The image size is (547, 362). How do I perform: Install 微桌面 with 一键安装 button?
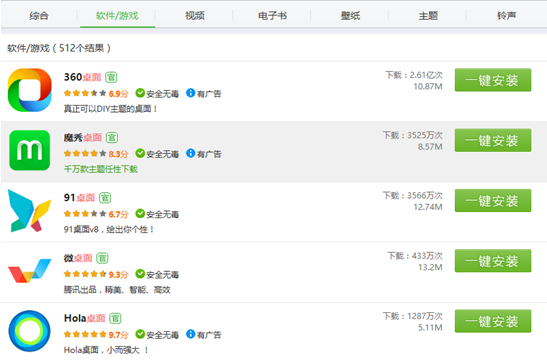pyautogui.click(x=493, y=261)
